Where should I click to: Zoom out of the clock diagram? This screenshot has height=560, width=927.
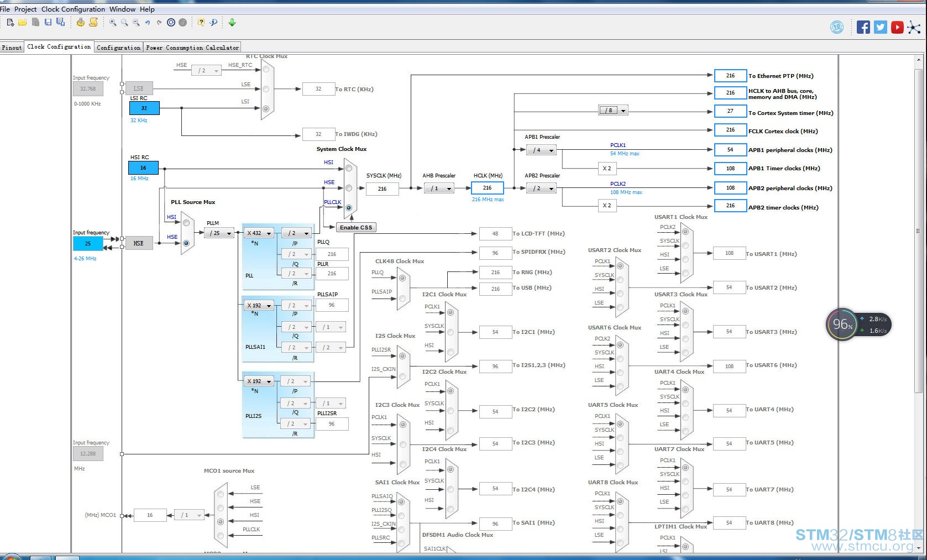tap(136, 23)
